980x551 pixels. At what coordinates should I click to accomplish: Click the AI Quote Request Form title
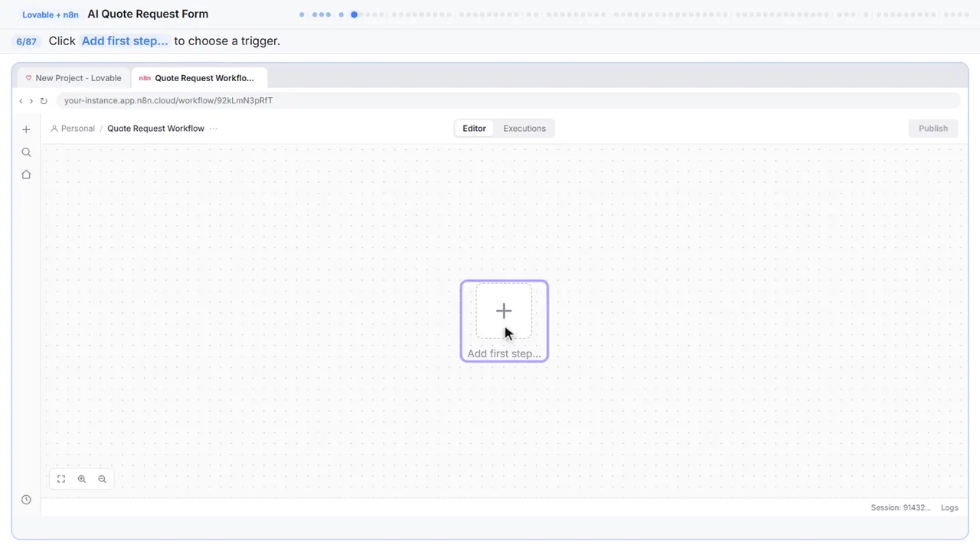(148, 14)
